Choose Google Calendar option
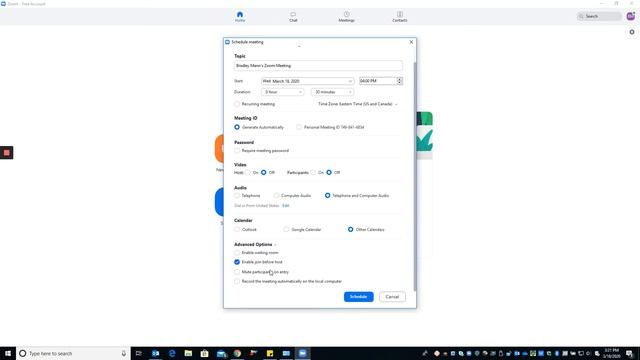 [286, 229]
